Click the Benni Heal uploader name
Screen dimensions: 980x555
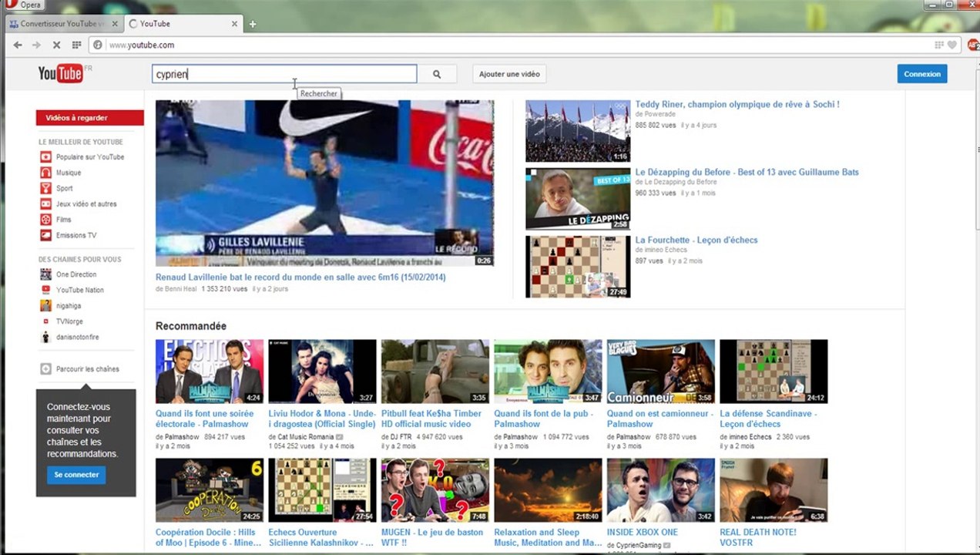180,289
